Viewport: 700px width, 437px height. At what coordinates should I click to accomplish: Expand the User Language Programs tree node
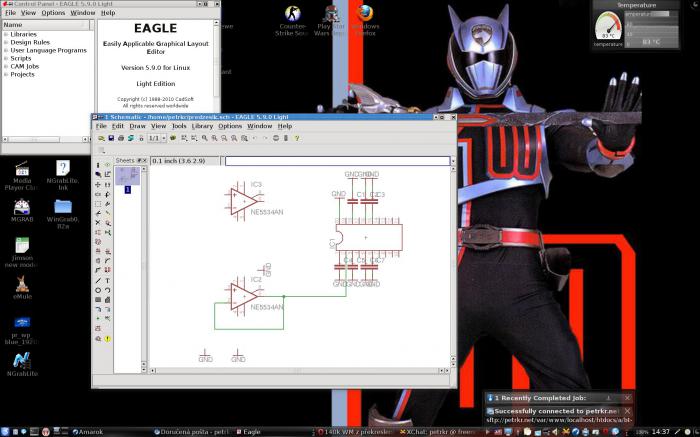[x=6, y=50]
